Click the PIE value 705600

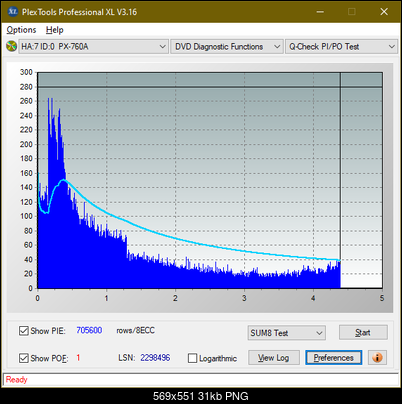(x=89, y=330)
